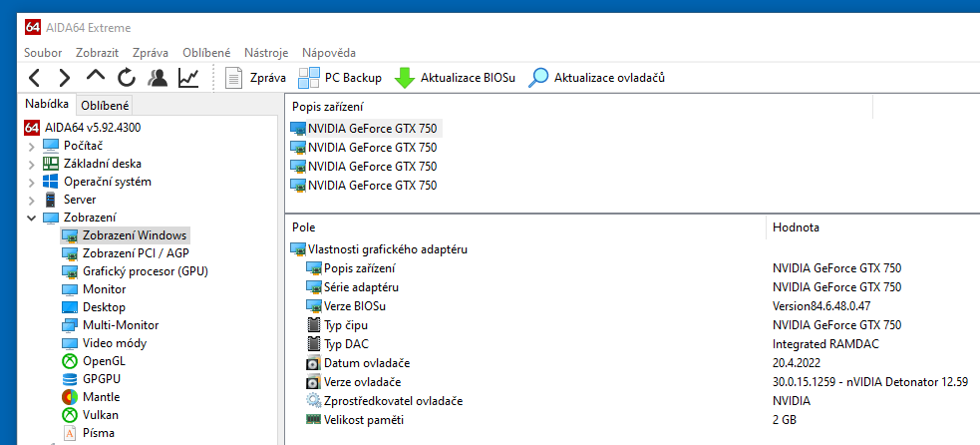Refresh the current page
The width and height of the screenshot is (980, 445).
[127, 78]
